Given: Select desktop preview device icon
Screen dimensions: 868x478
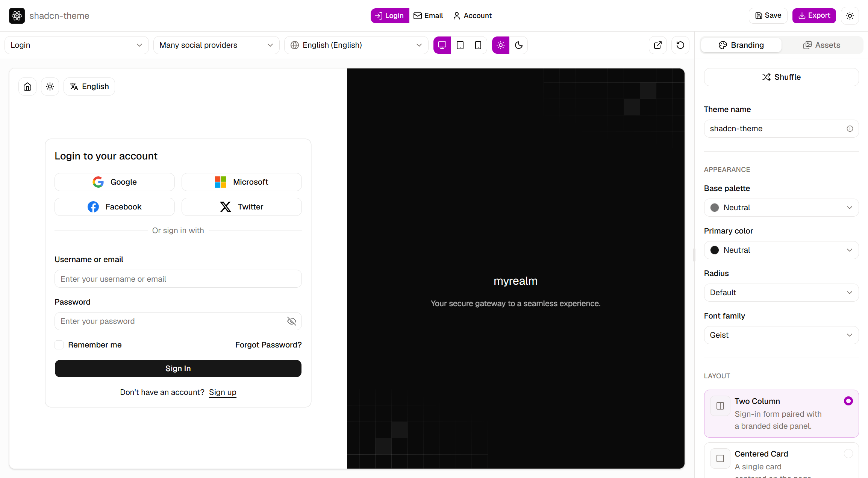Looking at the screenshot, I should point(442,45).
